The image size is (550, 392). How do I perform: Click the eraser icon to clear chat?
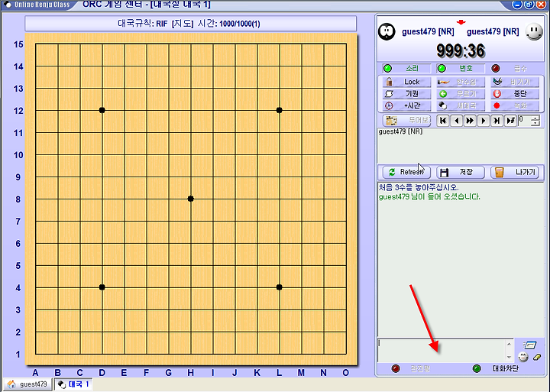[537, 358]
